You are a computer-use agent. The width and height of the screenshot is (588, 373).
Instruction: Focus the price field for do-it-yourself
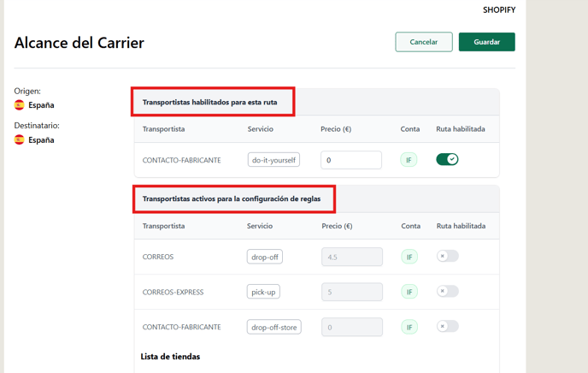point(351,160)
